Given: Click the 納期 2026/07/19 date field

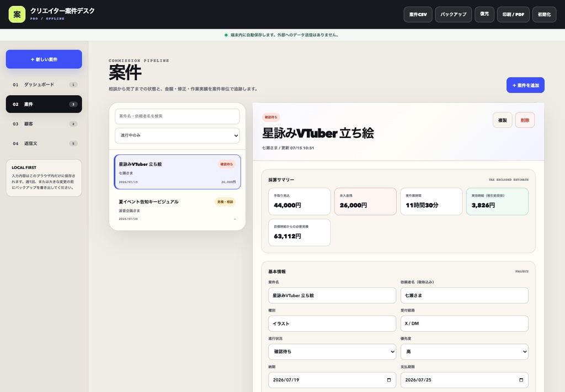Looking at the screenshot, I should pos(332,380).
